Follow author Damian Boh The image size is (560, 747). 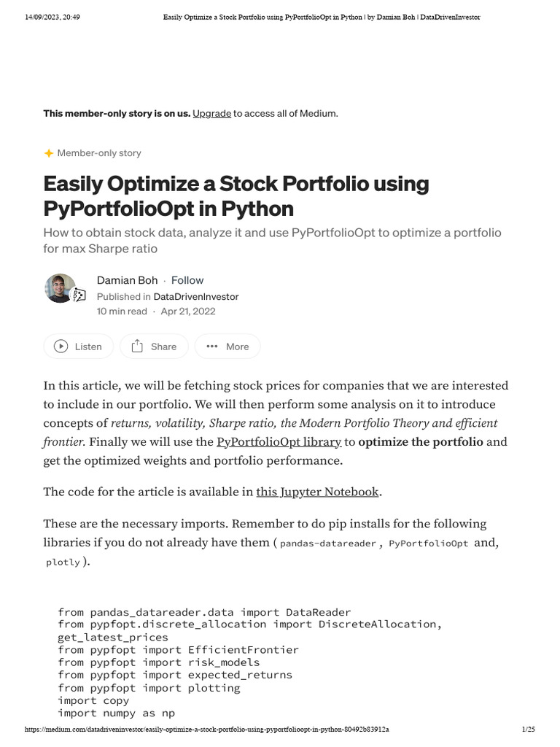click(x=187, y=280)
